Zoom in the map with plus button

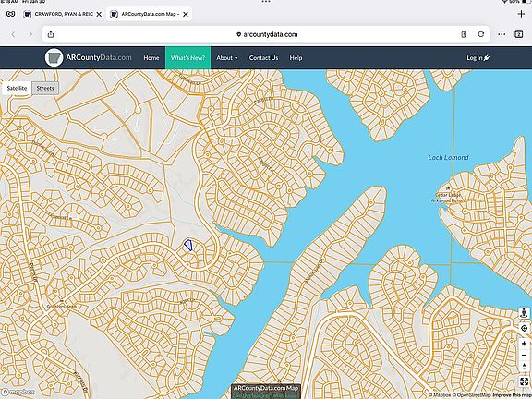(x=525, y=344)
